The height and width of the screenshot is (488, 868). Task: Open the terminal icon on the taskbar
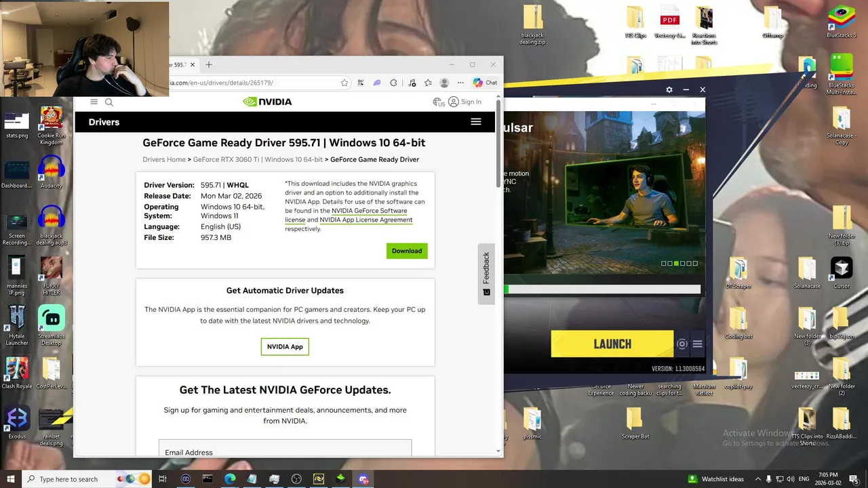coord(208,479)
